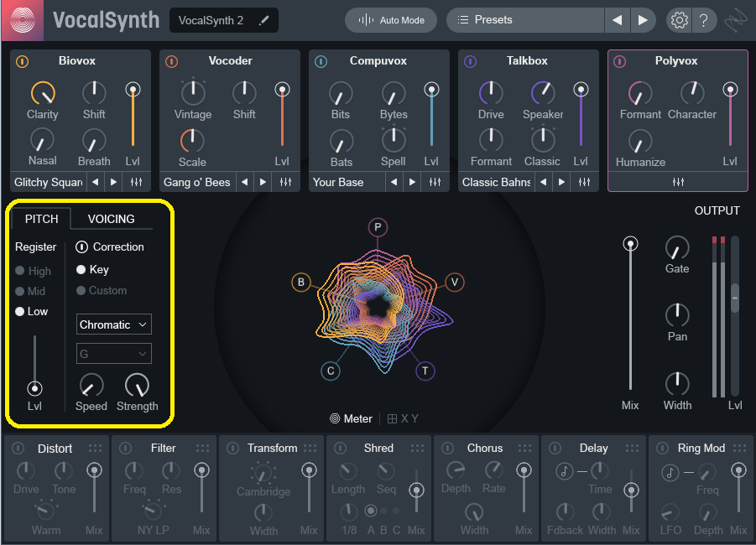Toggle Biovox module power
The height and width of the screenshot is (545, 756).
[22, 62]
